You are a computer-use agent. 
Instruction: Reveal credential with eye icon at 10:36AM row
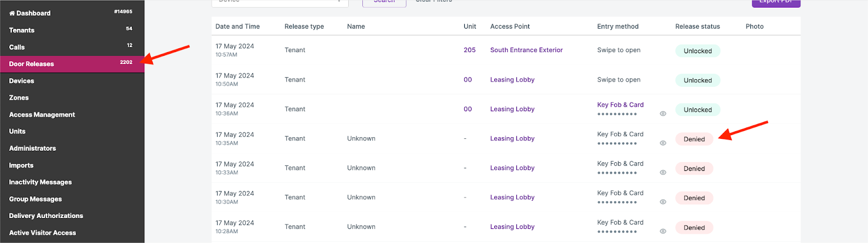(663, 114)
